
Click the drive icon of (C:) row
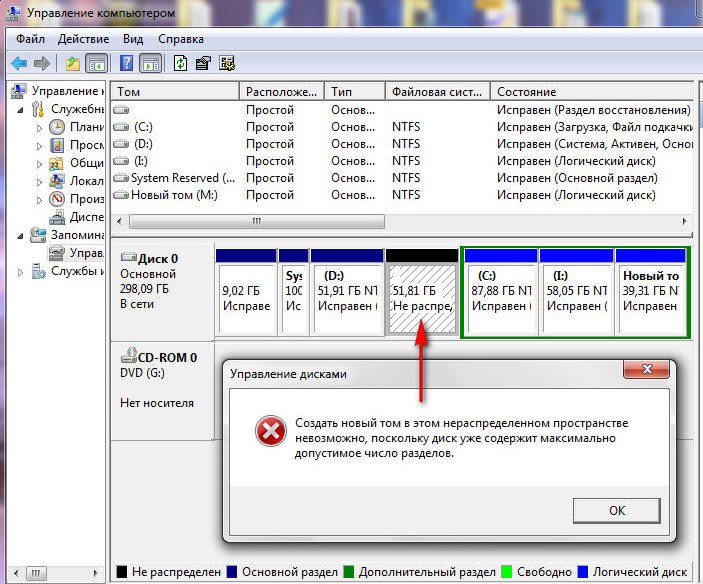click(121, 127)
